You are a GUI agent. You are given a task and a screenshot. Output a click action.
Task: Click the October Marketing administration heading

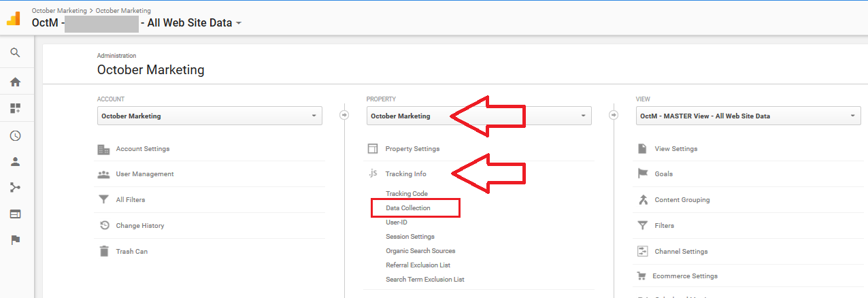coord(150,69)
